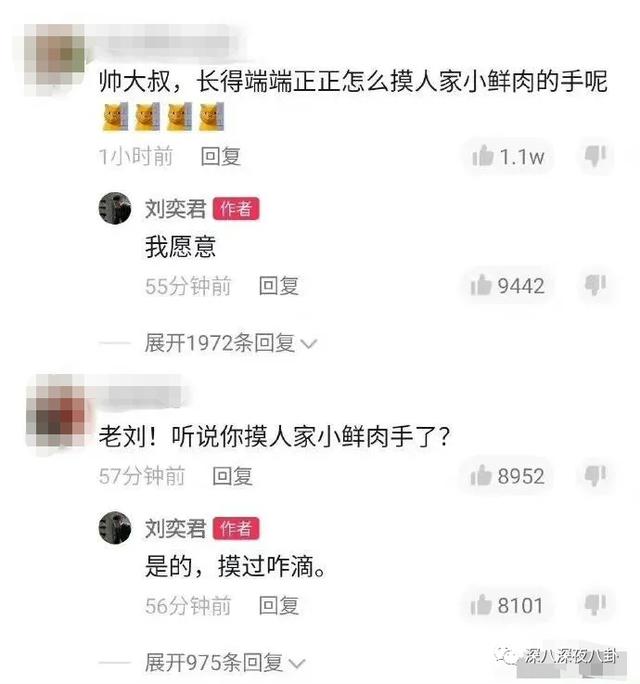640x684 pixels.
Task: Reply to the 56分钟前 author comment
Action: [278, 605]
